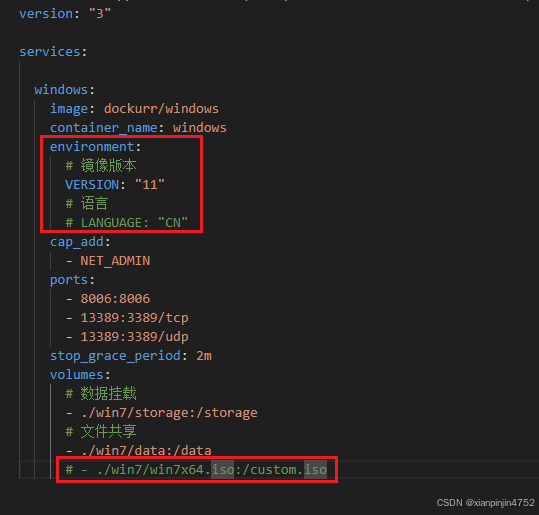This screenshot has width=539, height=515.
Task: Click the commented win7x64.iso custom.iso line
Action: (x=196, y=469)
